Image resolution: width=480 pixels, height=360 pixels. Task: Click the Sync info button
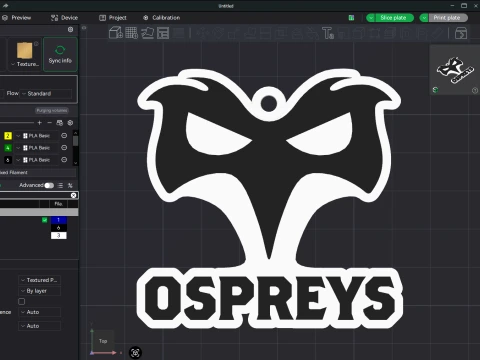(60, 54)
